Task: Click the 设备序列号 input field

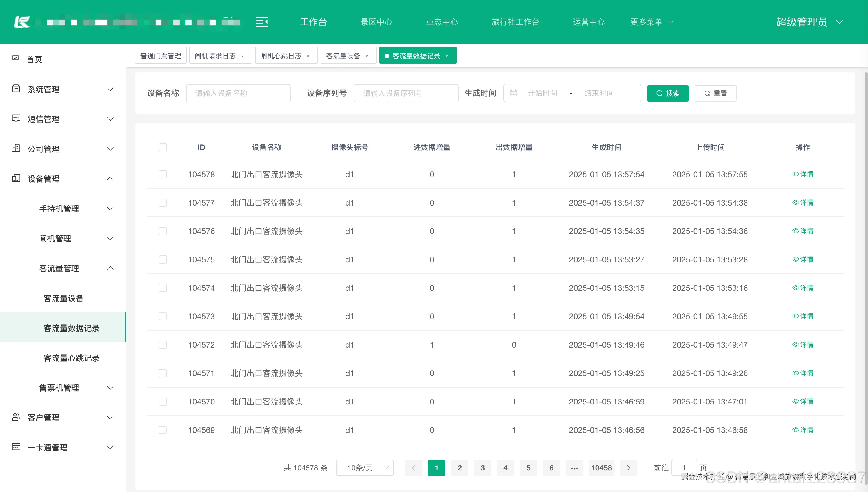Action: pos(406,93)
